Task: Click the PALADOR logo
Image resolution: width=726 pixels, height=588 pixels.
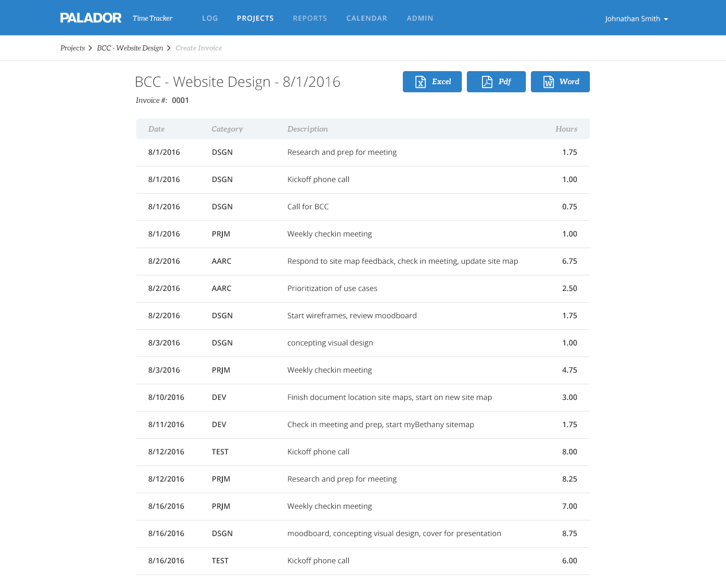Action: pyautogui.click(x=91, y=18)
